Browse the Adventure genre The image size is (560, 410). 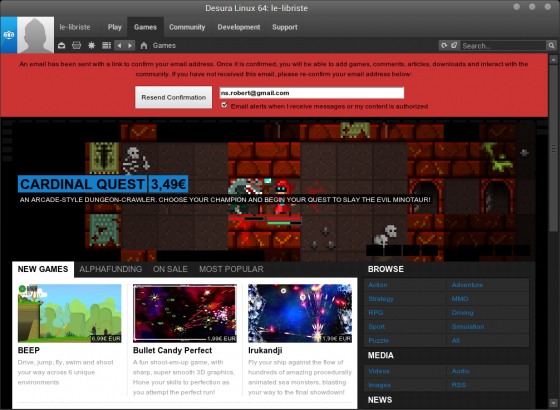click(467, 285)
